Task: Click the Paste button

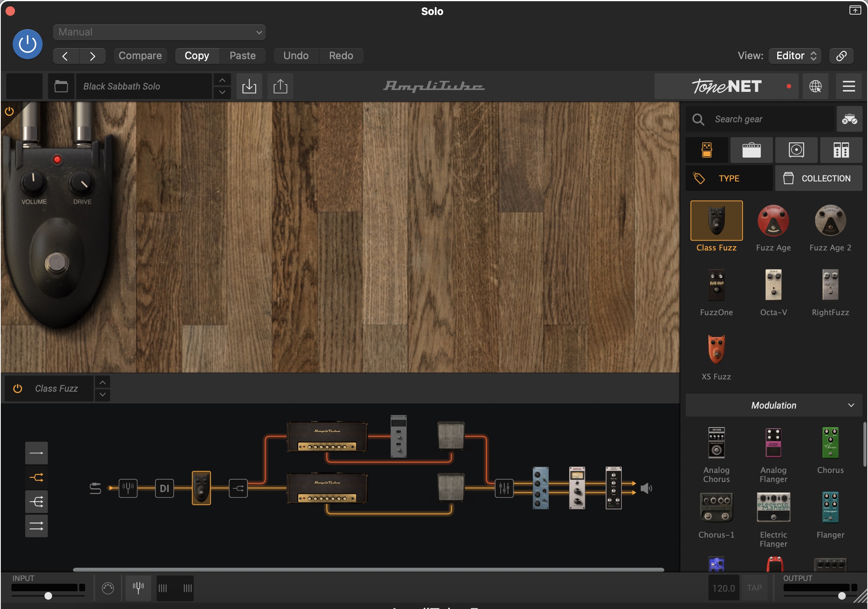Action: click(243, 56)
